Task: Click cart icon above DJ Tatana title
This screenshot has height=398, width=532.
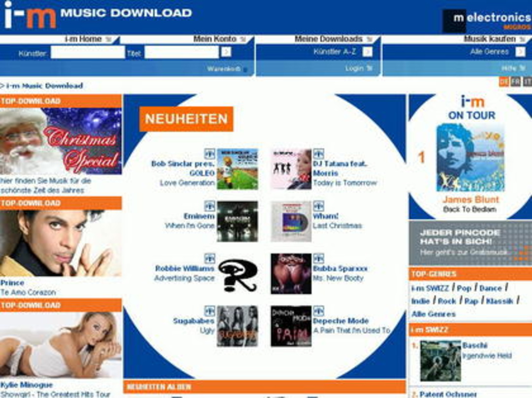Action: click(x=318, y=154)
